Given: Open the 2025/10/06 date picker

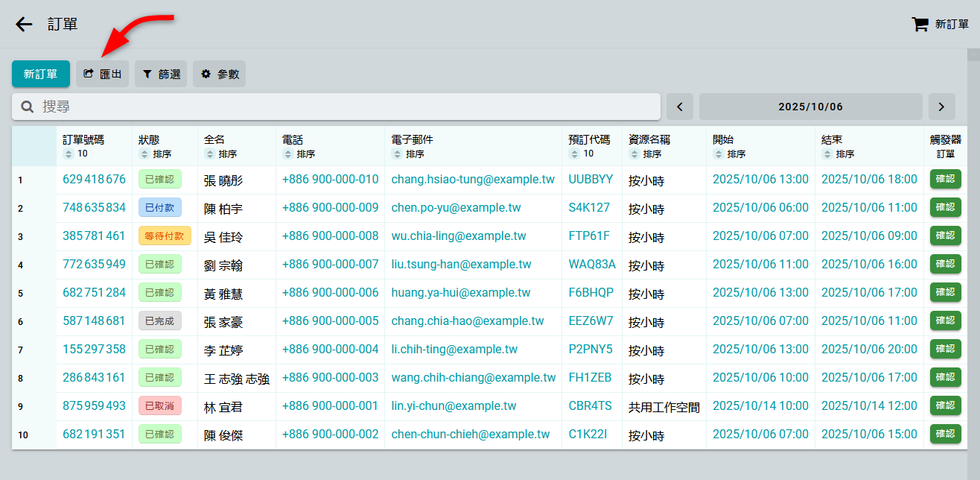Looking at the screenshot, I should pos(810,107).
